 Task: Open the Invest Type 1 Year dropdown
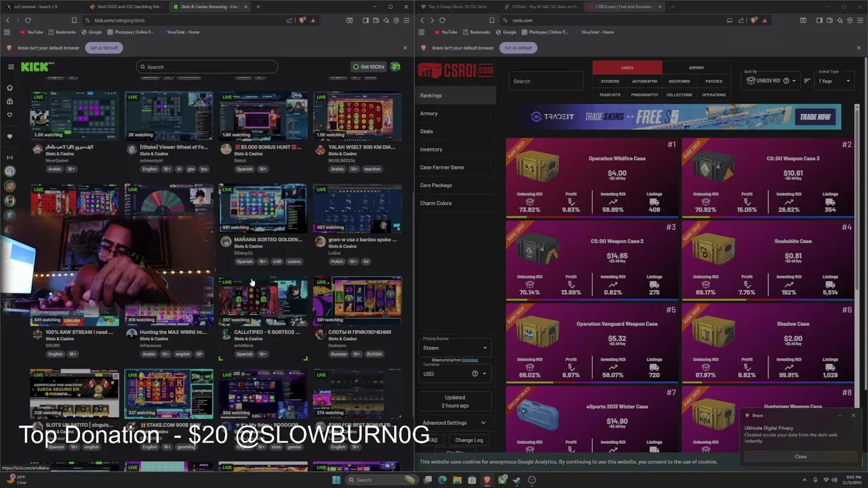click(x=835, y=81)
